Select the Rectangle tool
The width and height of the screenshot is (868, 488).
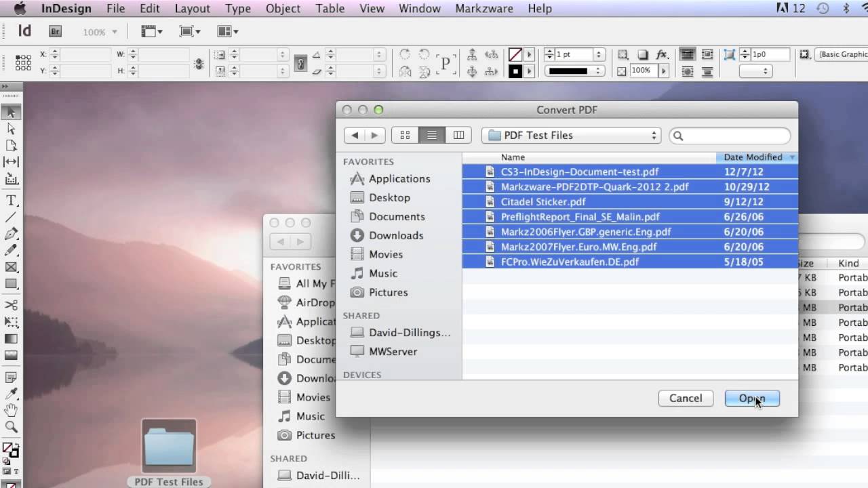point(11,284)
